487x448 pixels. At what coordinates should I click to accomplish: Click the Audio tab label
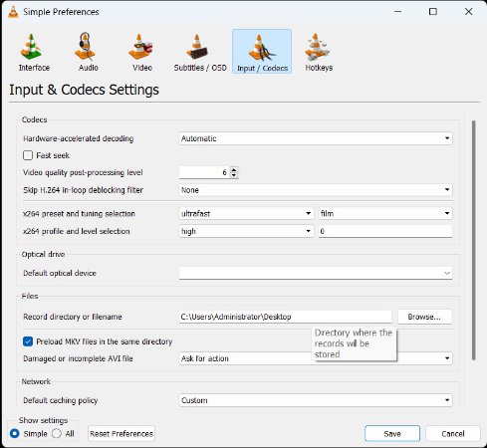(x=89, y=68)
